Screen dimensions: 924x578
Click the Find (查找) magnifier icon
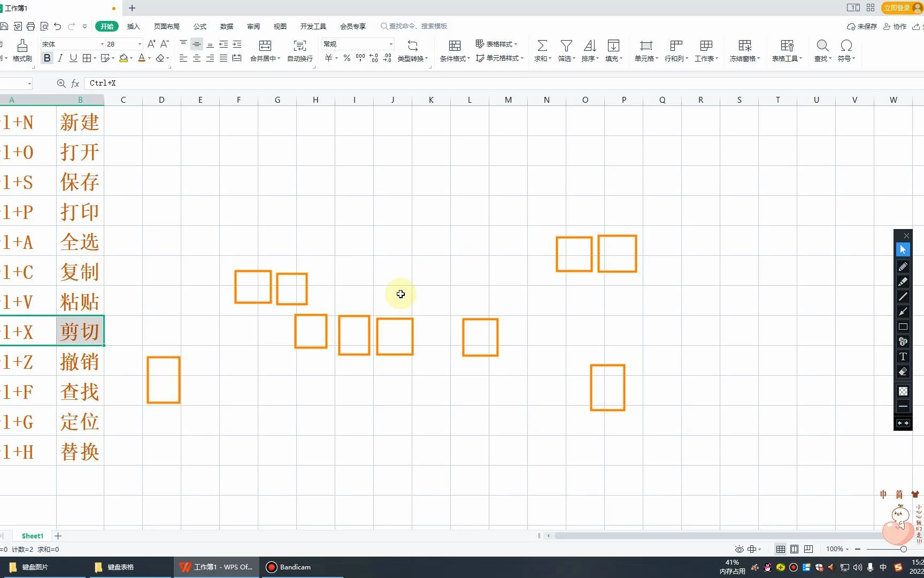[822, 45]
